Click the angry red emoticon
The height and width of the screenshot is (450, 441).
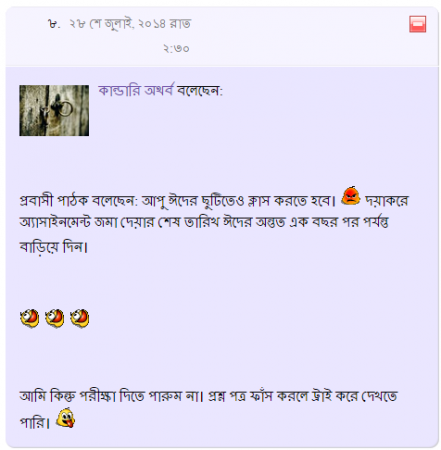point(350,196)
